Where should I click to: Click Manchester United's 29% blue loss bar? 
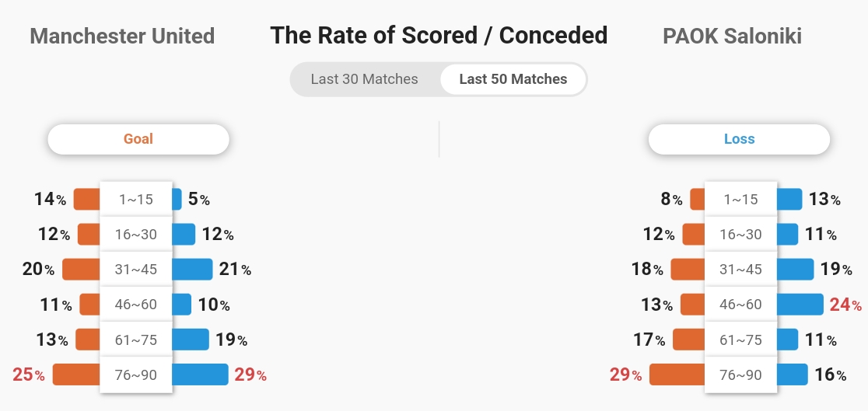pos(200,374)
